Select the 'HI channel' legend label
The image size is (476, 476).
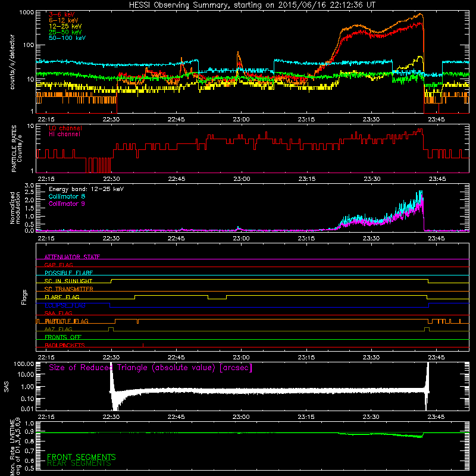pyautogui.click(x=64, y=134)
